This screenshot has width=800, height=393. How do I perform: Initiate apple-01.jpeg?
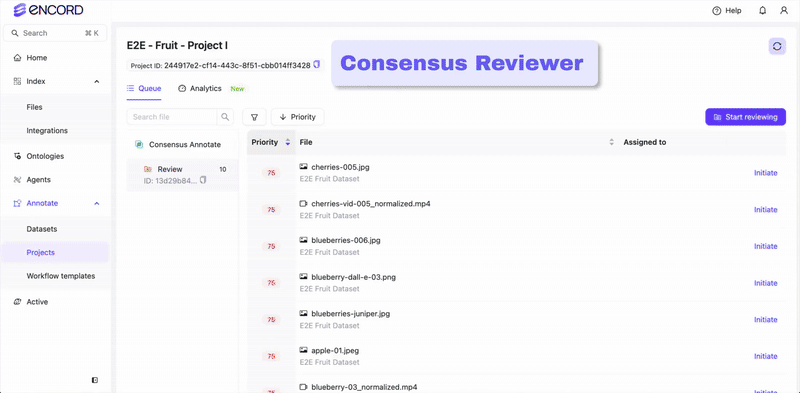(765, 356)
